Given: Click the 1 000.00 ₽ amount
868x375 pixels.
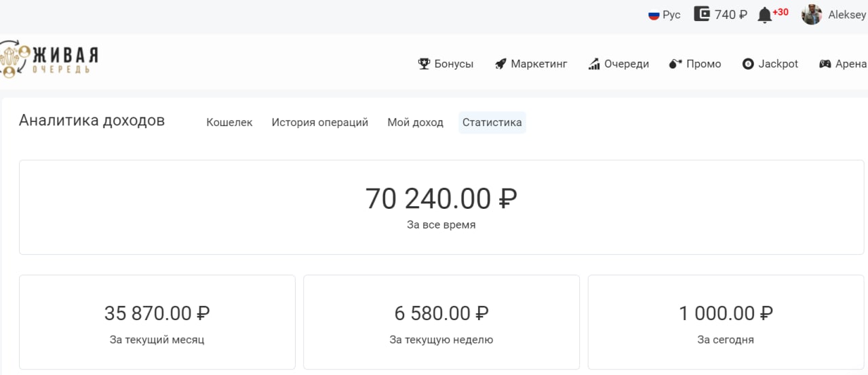Looking at the screenshot, I should pos(726,313).
